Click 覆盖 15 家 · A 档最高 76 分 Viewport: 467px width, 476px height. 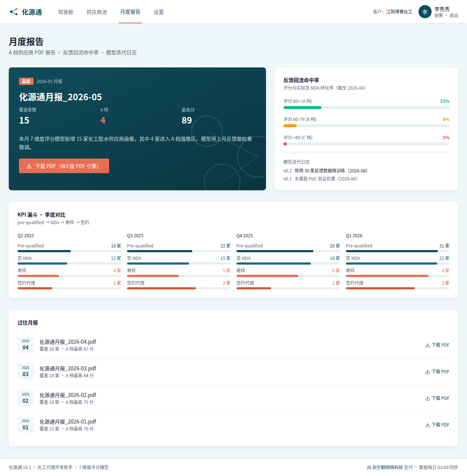66,429
